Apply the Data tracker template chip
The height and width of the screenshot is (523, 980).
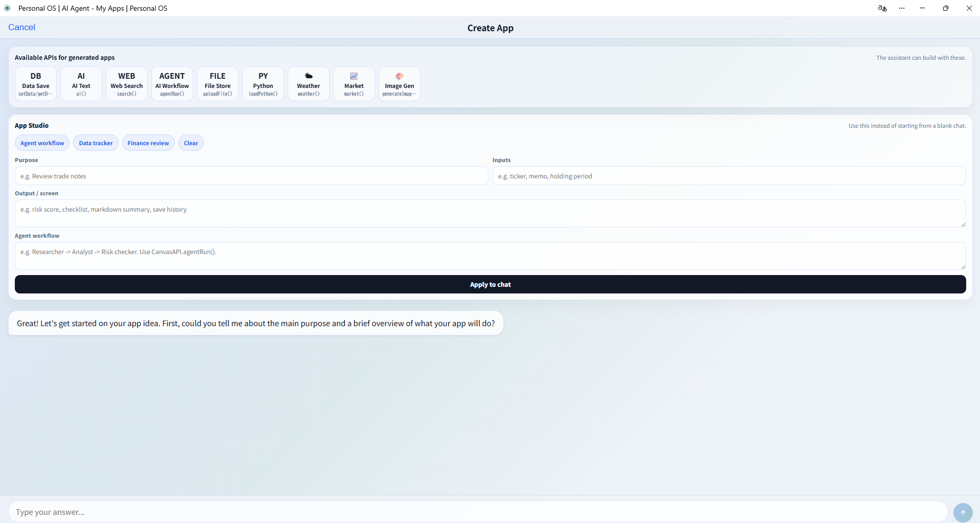96,143
